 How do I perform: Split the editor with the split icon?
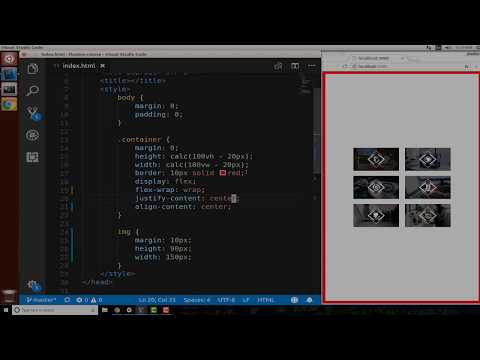coord(295,66)
